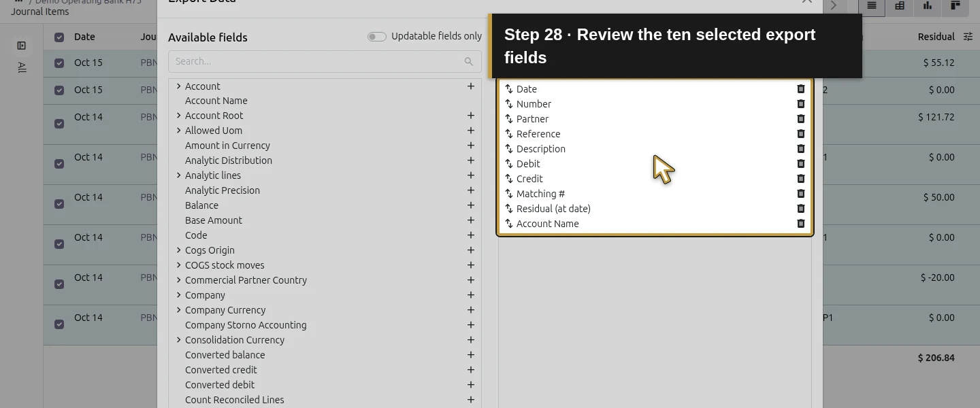Click the $ 206.84 residual total
This screenshot has width=980, height=408.
coord(936,358)
